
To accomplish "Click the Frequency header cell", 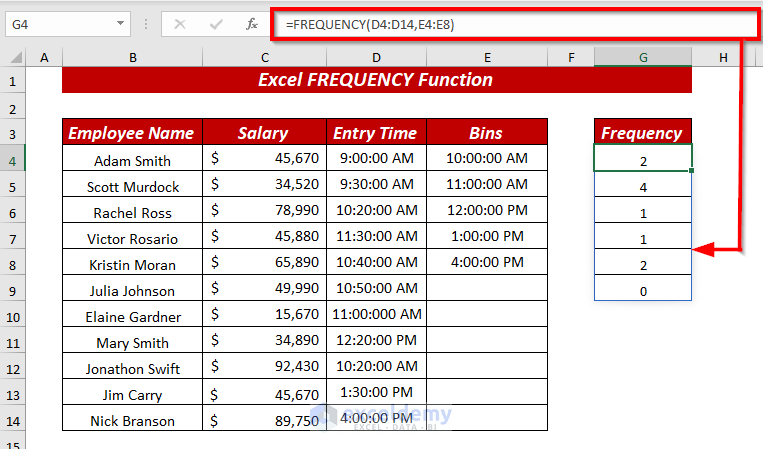I will pos(642,133).
